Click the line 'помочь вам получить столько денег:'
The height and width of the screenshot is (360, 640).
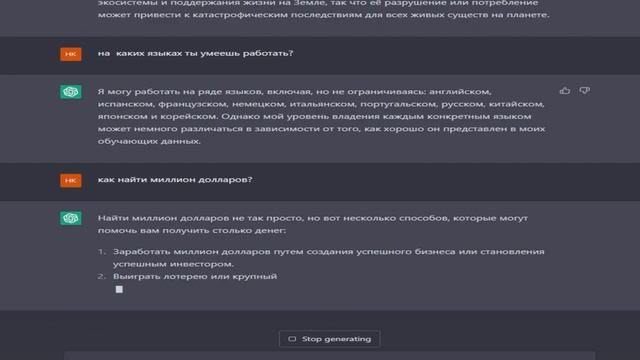pyautogui.click(x=192, y=231)
